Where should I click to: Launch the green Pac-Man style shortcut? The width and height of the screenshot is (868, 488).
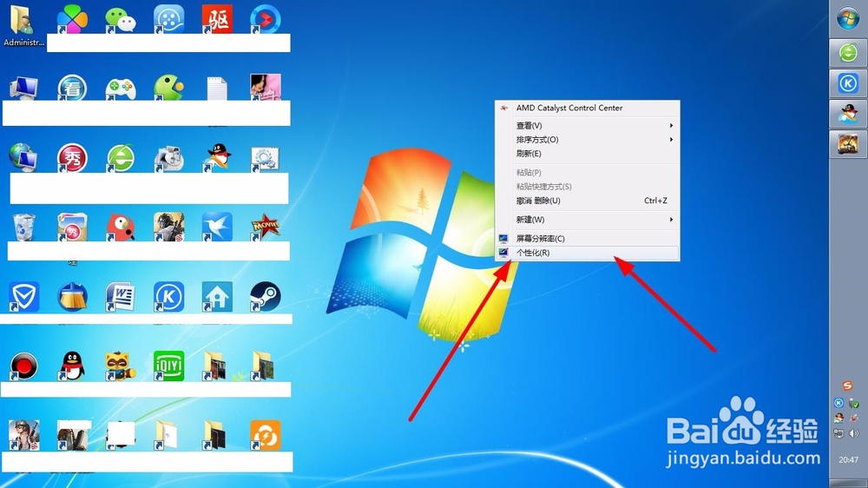click(x=168, y=88)
